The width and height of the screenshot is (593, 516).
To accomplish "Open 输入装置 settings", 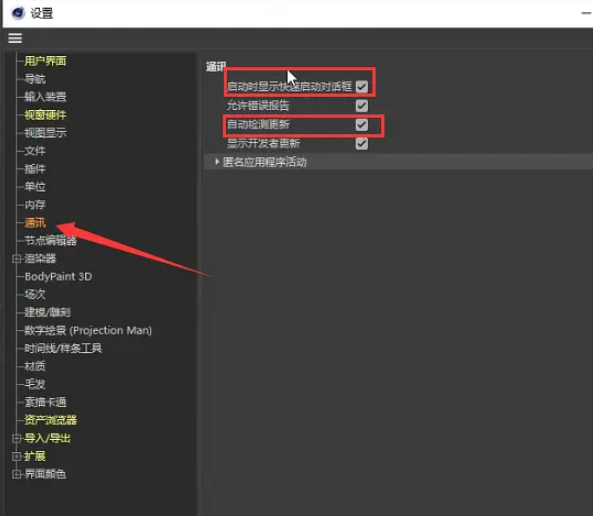I will click(45, 96).
